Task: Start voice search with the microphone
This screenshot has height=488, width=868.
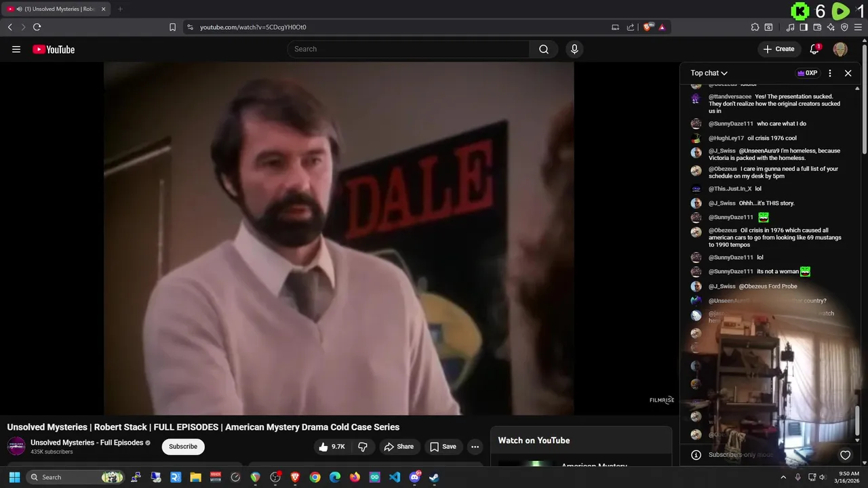Action: click(574, 49)
